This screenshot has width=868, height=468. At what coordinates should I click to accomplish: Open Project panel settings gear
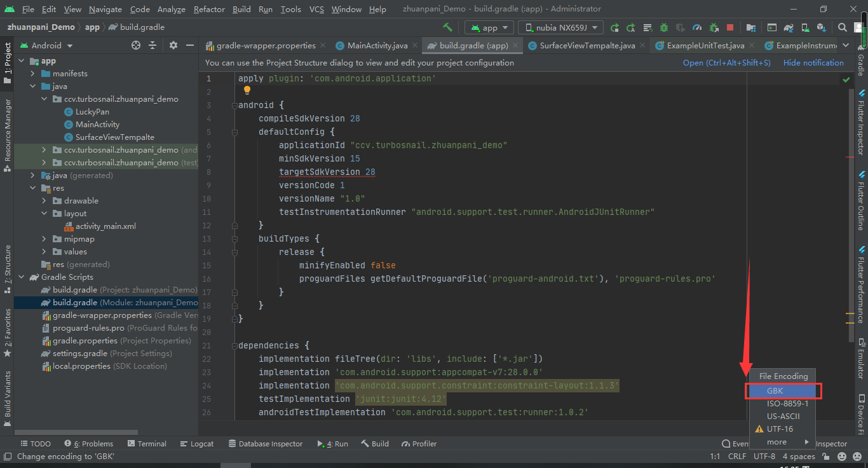[173, 45]
